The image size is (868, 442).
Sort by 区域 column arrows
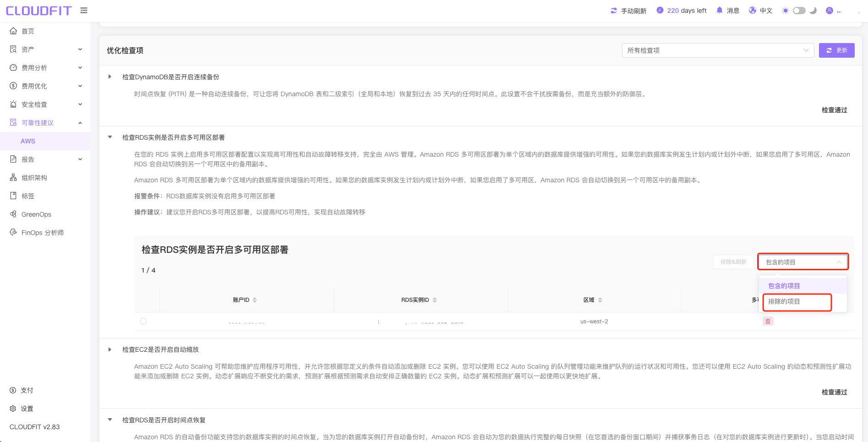[600, 300]
